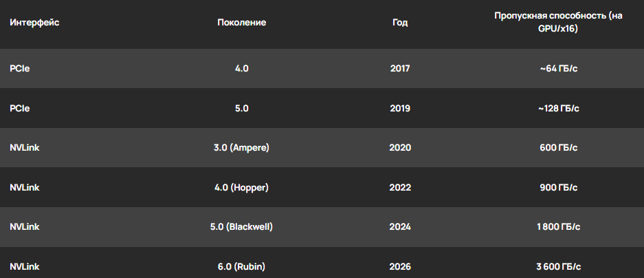Click the 5.0 generation cell for PCIe
Viewport: 644px width, 278px height.
pos(241,108)
